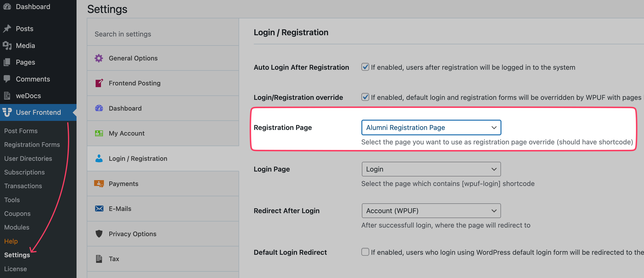Click the weDocs icon in sidebar
The width and height of the screenshot is (644, 278).
click(x=7, y=96)
